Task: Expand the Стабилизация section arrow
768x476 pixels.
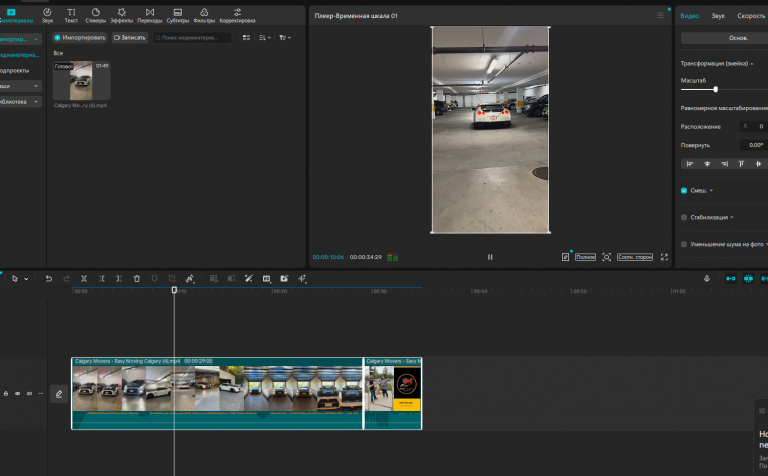Action: 732,217
